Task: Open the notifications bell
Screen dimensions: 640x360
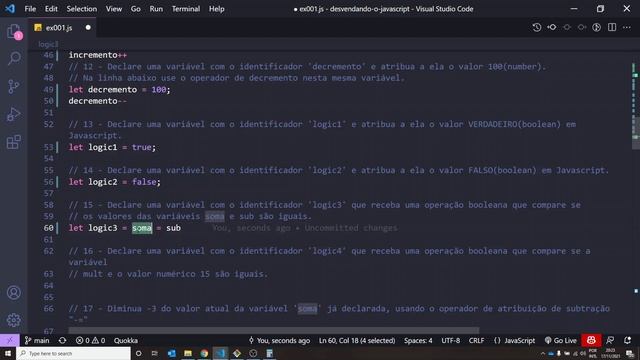Action: pos(627,340)
